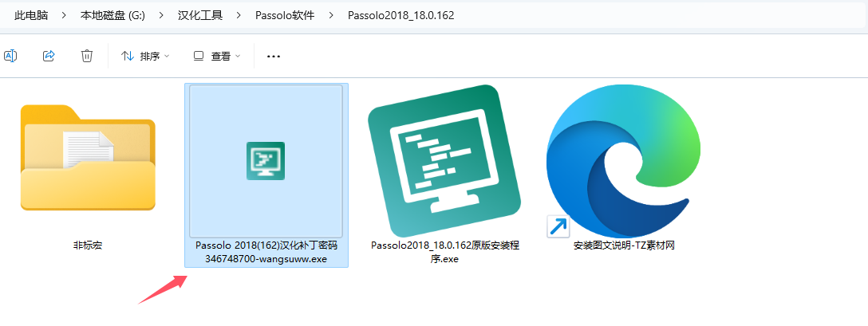Go to Passolo软件 breadcrumb
This screenshot has height=326, width=868.
(285, 15)
